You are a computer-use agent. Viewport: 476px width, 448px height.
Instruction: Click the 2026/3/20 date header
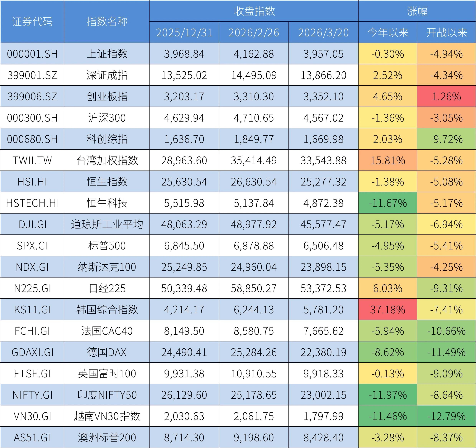pos(323,33)
